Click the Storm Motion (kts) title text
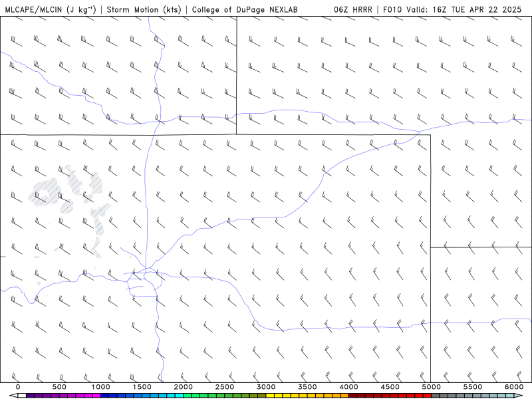The height and width of the screenshot is (399, 532). (x=144, y=9)
